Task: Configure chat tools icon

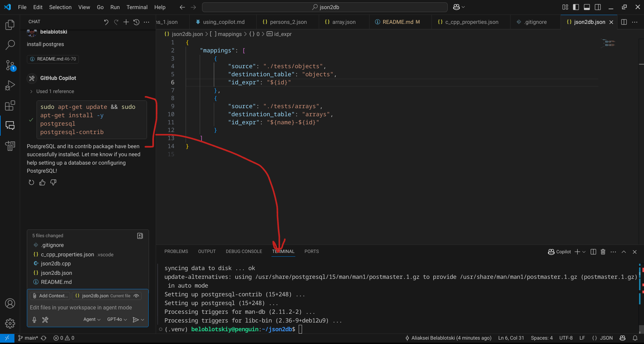Action: click(45, 319)
